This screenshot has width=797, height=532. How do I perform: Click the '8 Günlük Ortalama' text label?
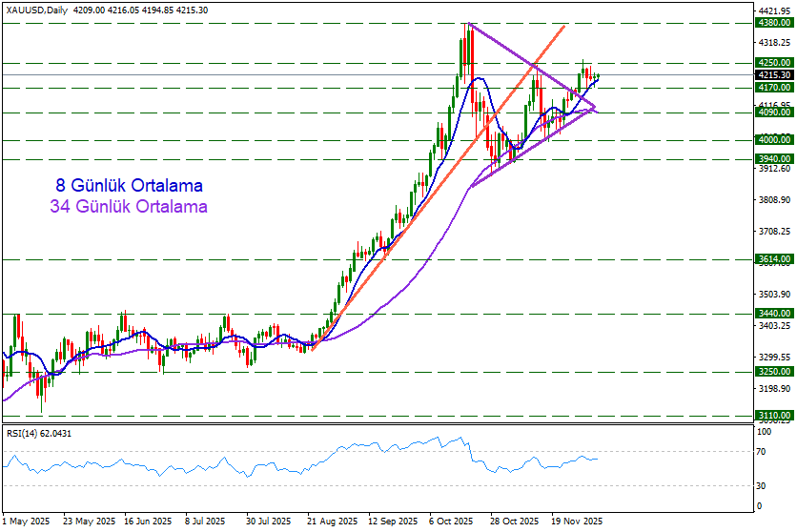pos(129,185)
